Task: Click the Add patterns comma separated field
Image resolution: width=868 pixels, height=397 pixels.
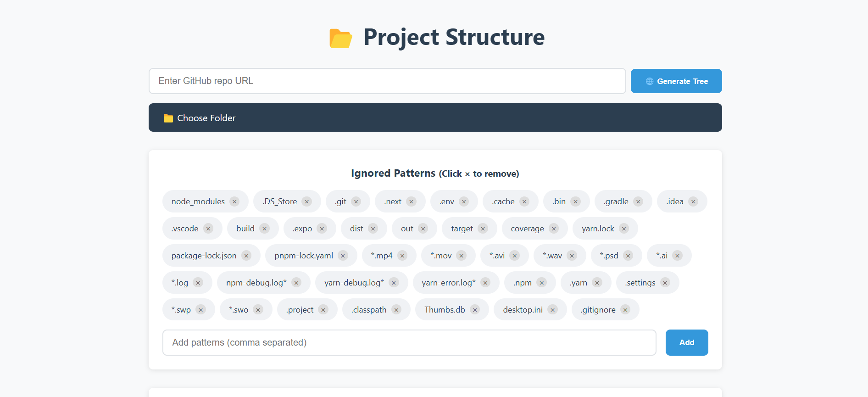Action: pyautogui.click(x=409, y=342)
